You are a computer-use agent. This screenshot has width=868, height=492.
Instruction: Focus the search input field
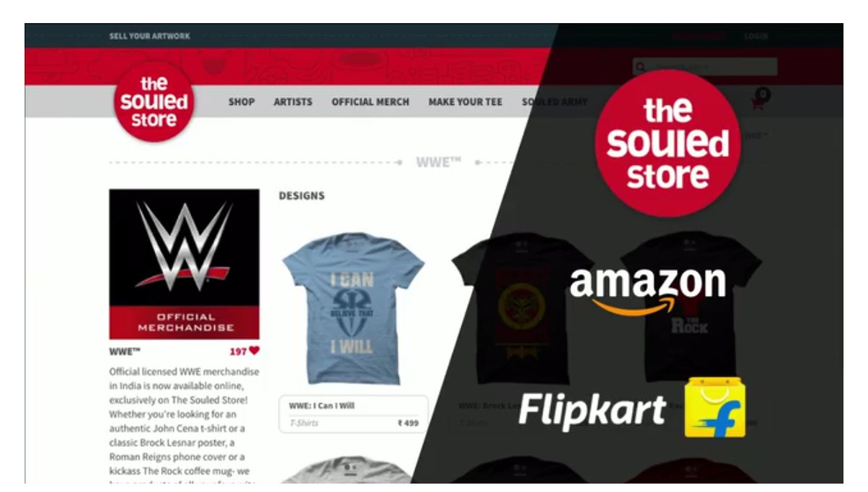704,67
